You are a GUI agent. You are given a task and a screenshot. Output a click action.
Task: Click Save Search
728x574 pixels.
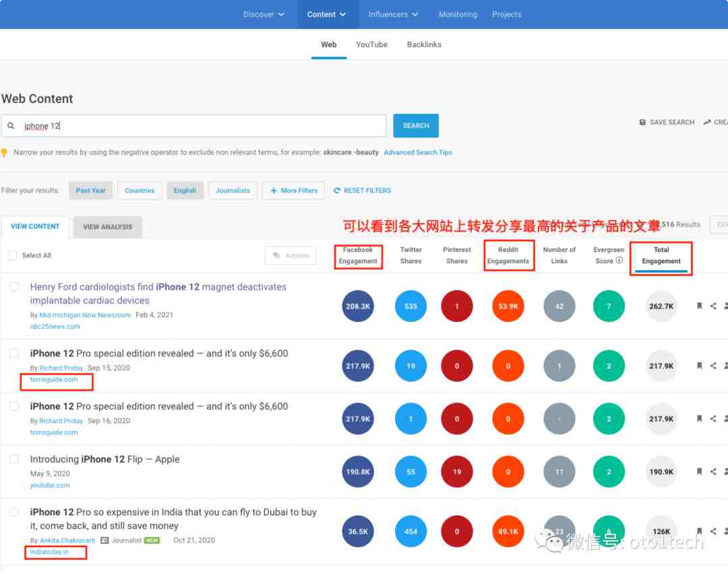click(667, 122)
